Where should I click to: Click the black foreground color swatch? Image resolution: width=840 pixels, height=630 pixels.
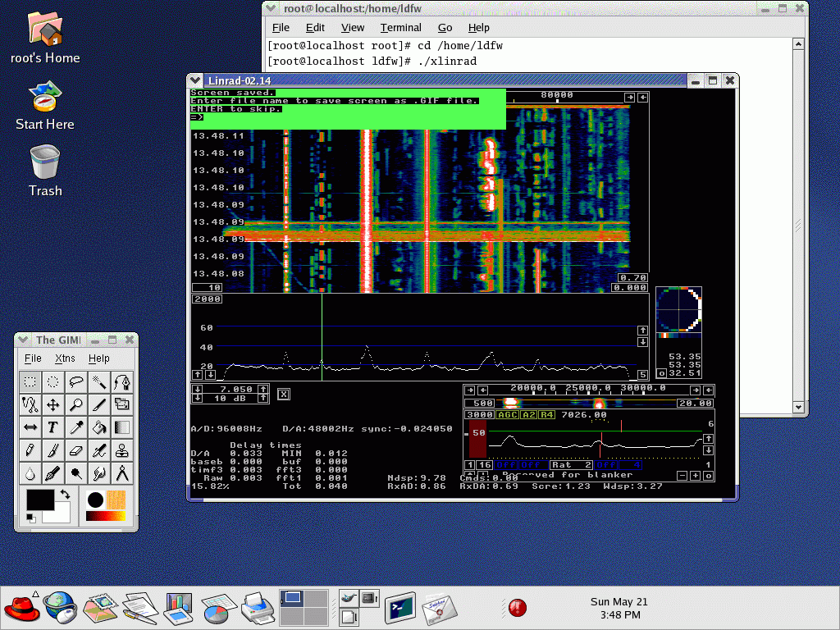pos(41,500)
